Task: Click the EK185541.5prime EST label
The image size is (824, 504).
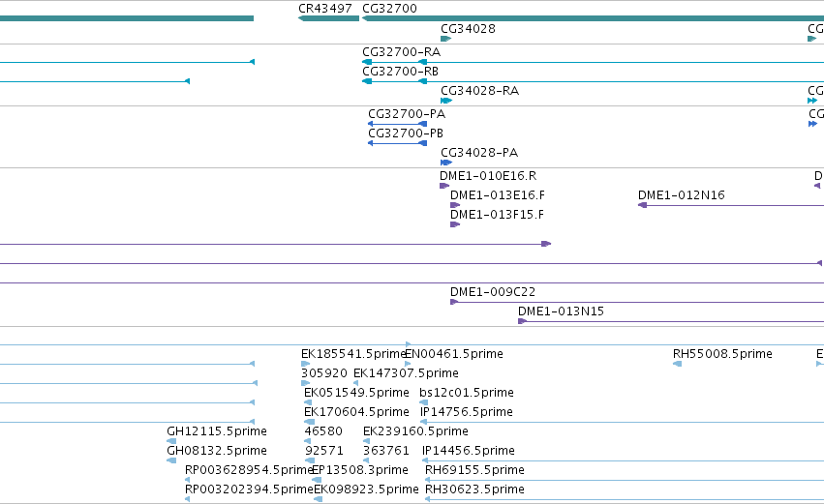Action: pos(353,354)
